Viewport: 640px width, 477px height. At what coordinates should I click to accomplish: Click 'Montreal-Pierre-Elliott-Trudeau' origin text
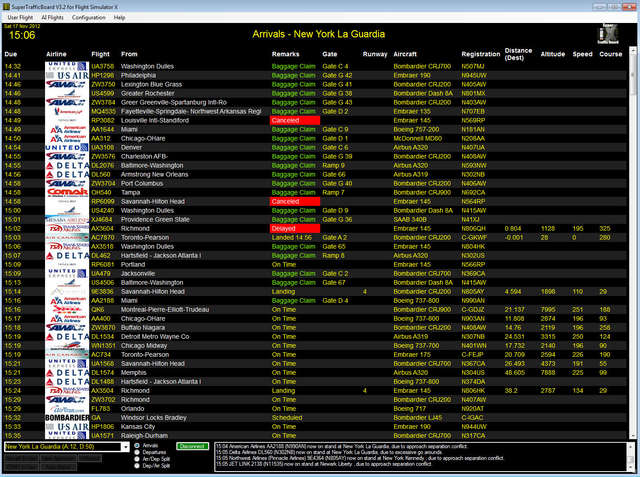pyautogui.click(x=165, y=309)
